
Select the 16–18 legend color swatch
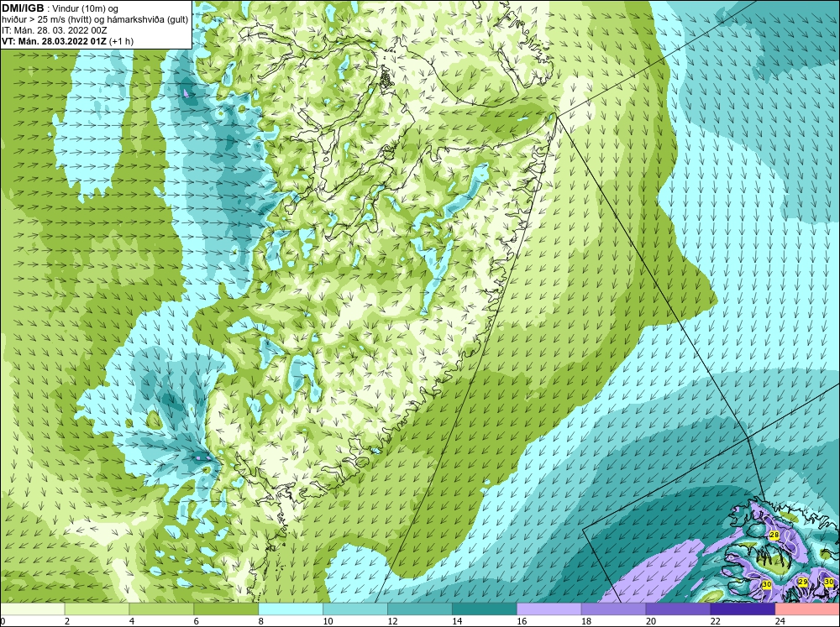[549, 609]
